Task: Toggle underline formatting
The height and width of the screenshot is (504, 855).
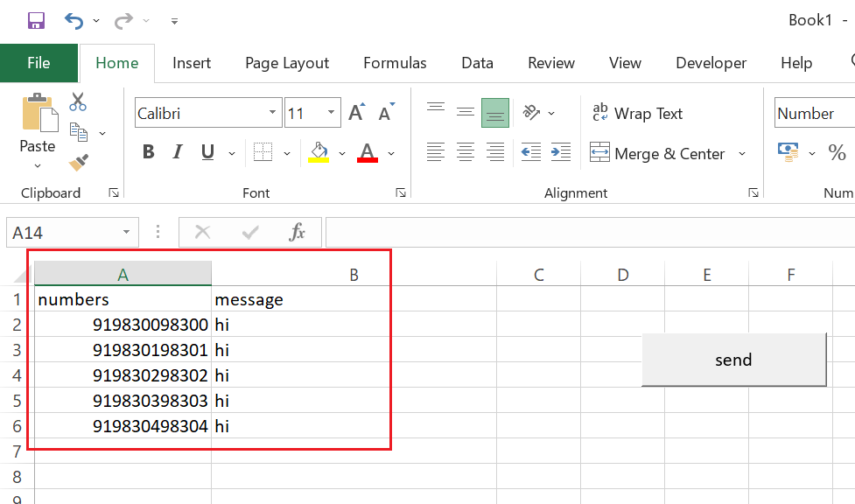Action: pos(207,151)
